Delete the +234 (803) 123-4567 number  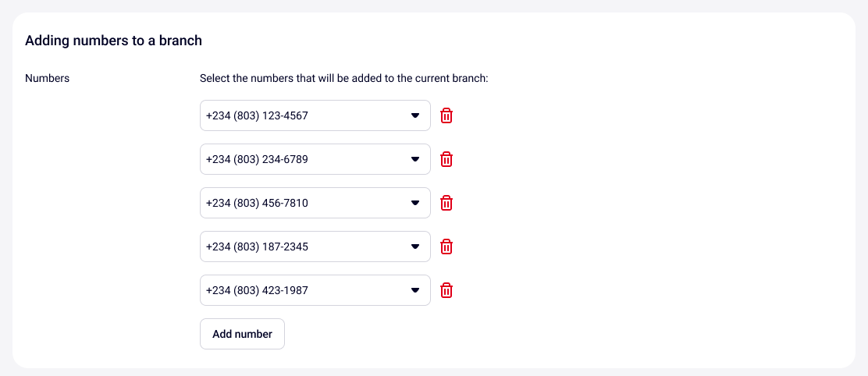[x=446, y=115]
